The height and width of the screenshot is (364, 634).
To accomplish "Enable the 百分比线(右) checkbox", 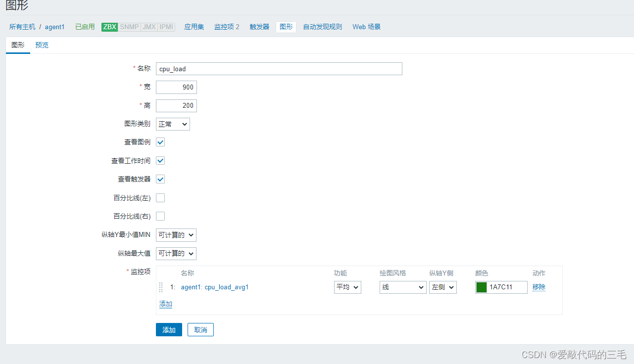I will click(x=160, y=216).
